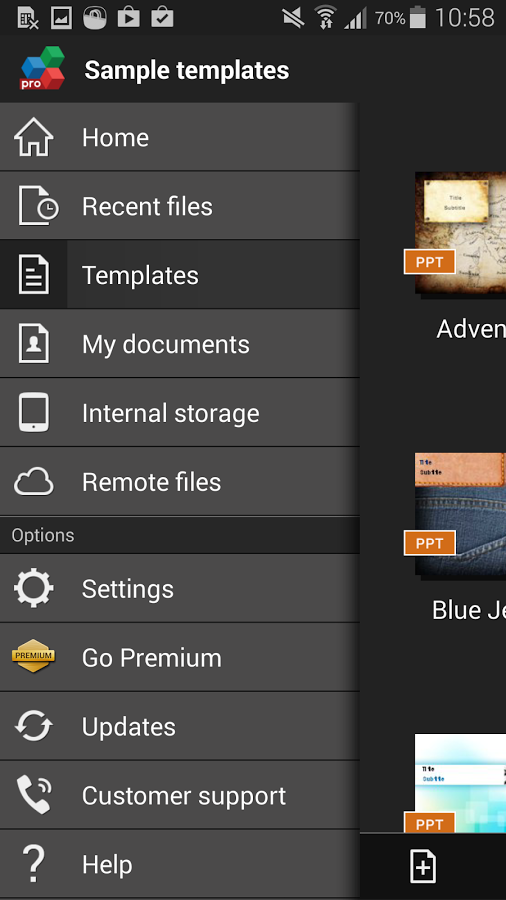This screenshot has width=506, height=900.
Task: Tap the first document-error notification icon
Action: tap(28, 18)
